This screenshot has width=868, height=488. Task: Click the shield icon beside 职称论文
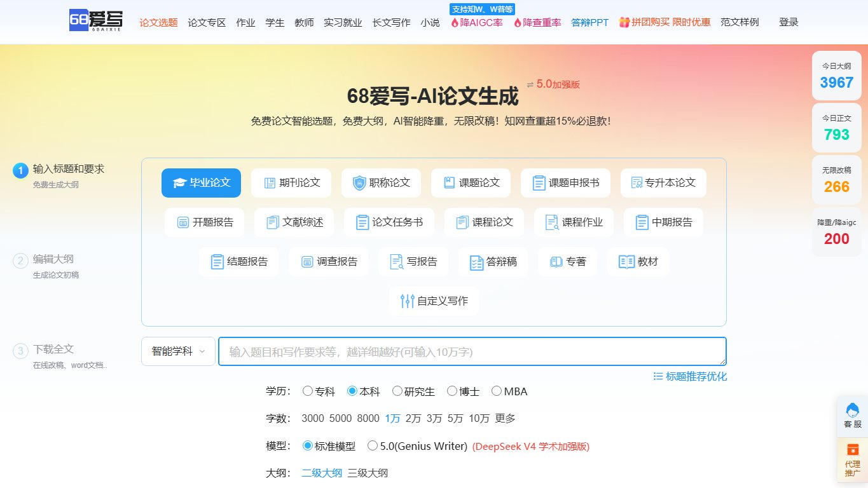(x=359, y=183)
